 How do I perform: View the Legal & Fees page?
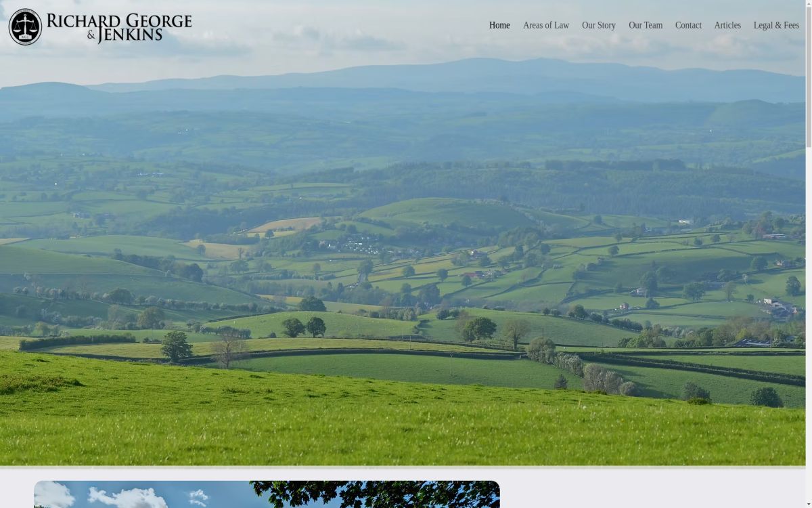tap(777, 25)
